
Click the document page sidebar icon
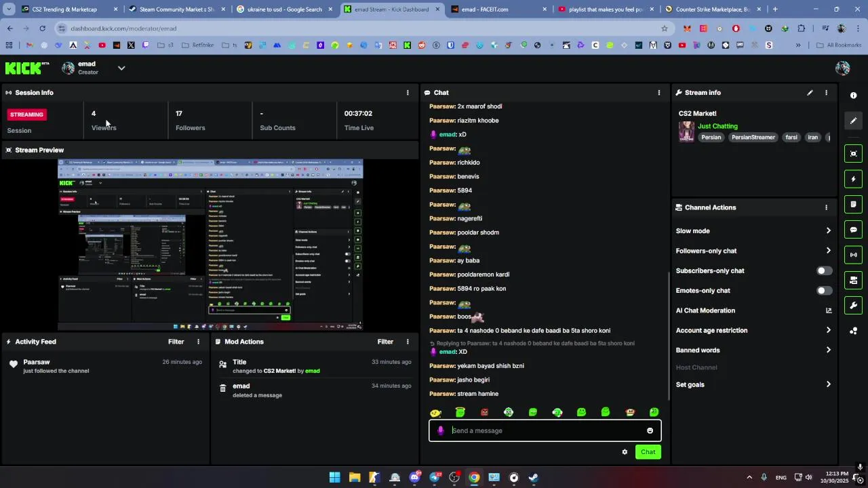tap(854, 204)
